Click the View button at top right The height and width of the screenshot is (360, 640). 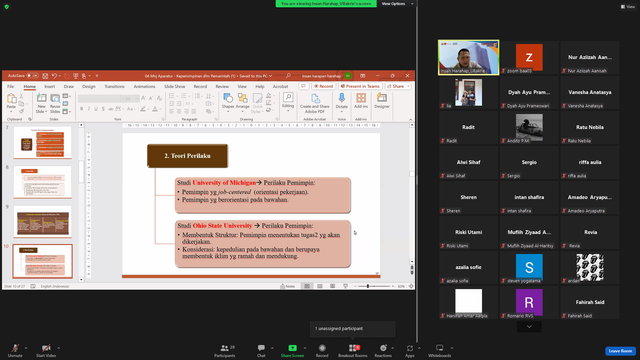tap(628, 7)
